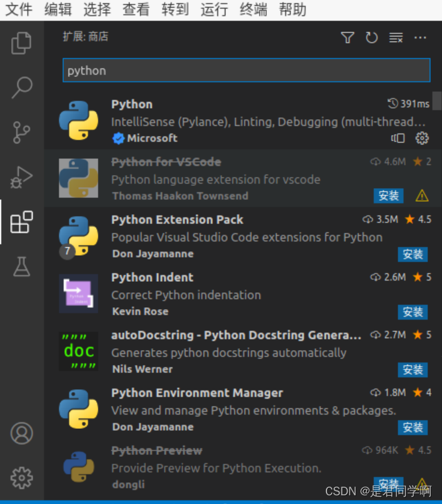Open the Explorer view in activity bar
Image resolution: width=442 pixels, height=504 pixels.
tap(22, 43)
